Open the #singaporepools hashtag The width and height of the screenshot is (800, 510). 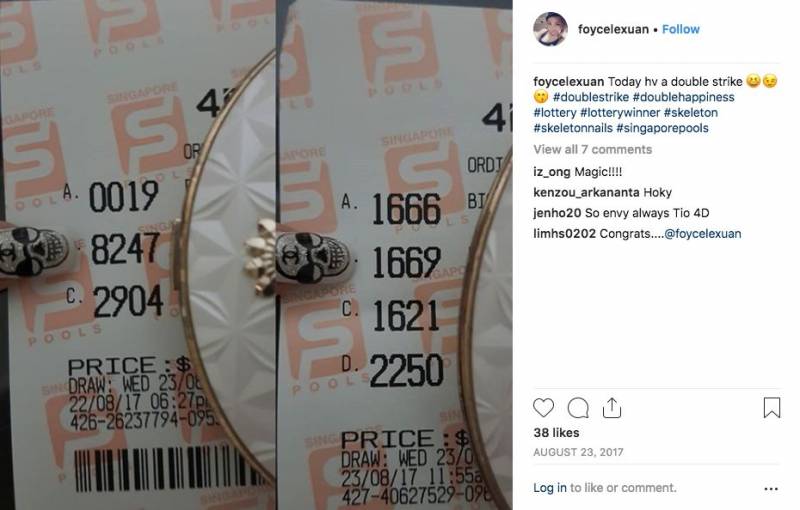tap(662, 128)
